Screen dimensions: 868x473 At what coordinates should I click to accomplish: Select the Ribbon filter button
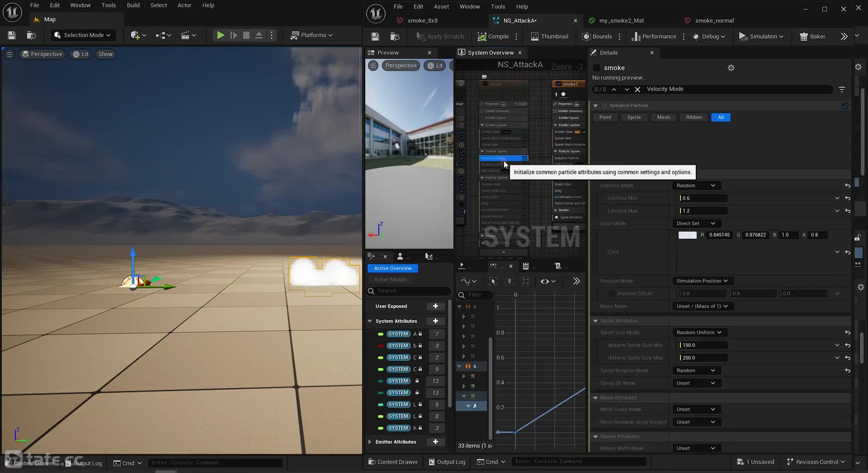point(694,117)
